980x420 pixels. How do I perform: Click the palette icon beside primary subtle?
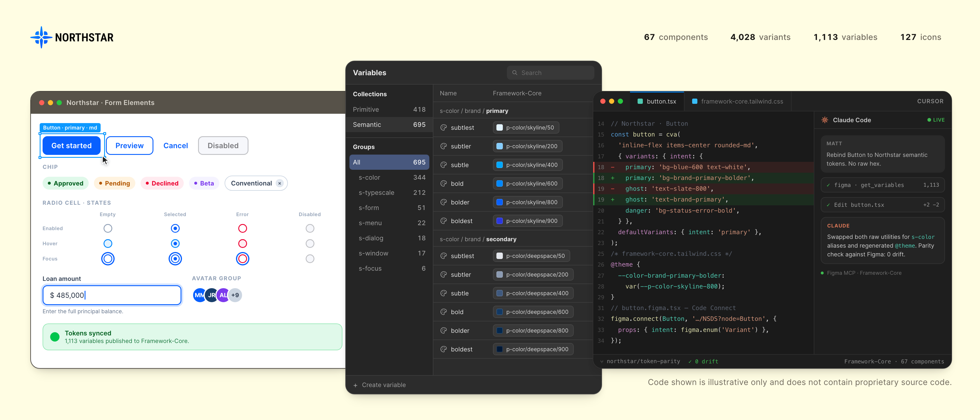pos(443,165)
